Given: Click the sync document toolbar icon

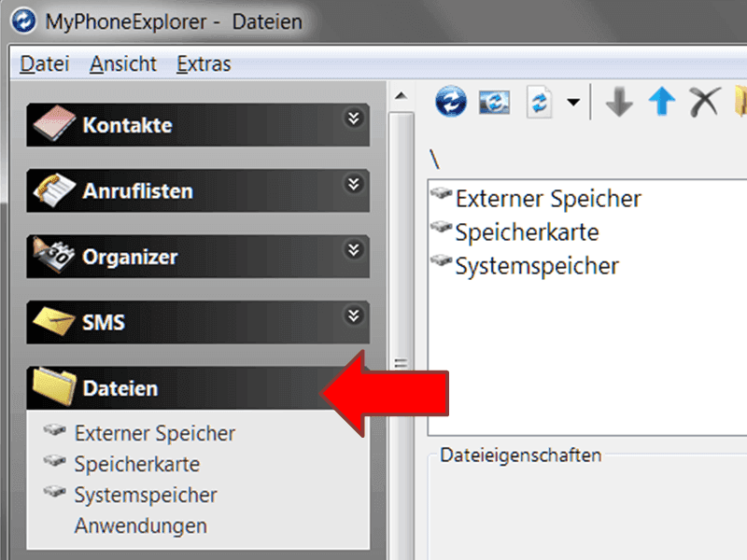Looking at the screenshot, I should pyautogui.click(x=539, y=102).
